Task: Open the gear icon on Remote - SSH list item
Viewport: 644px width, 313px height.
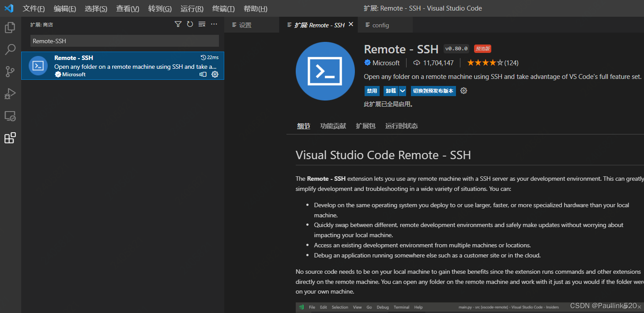Action: (x=215, y=74)
